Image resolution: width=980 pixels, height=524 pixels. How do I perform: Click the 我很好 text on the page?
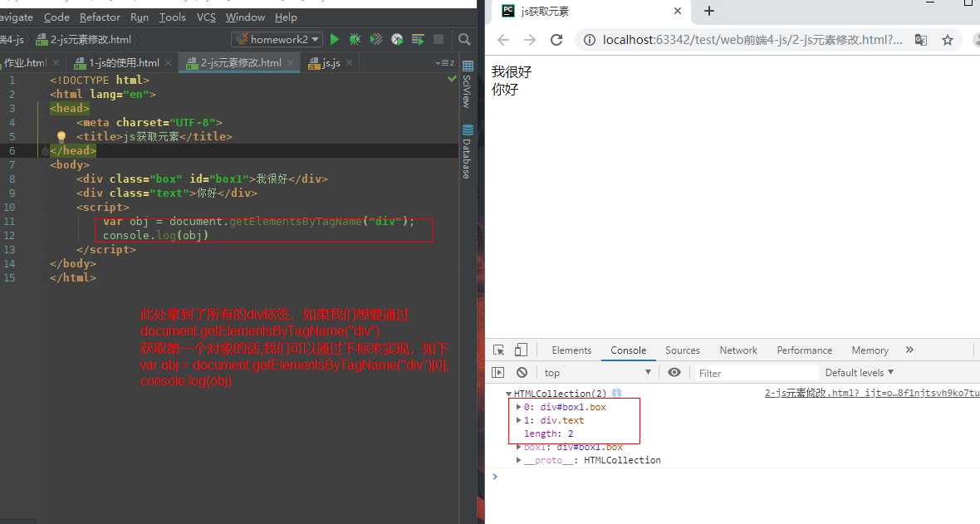(x=512, y=72)
